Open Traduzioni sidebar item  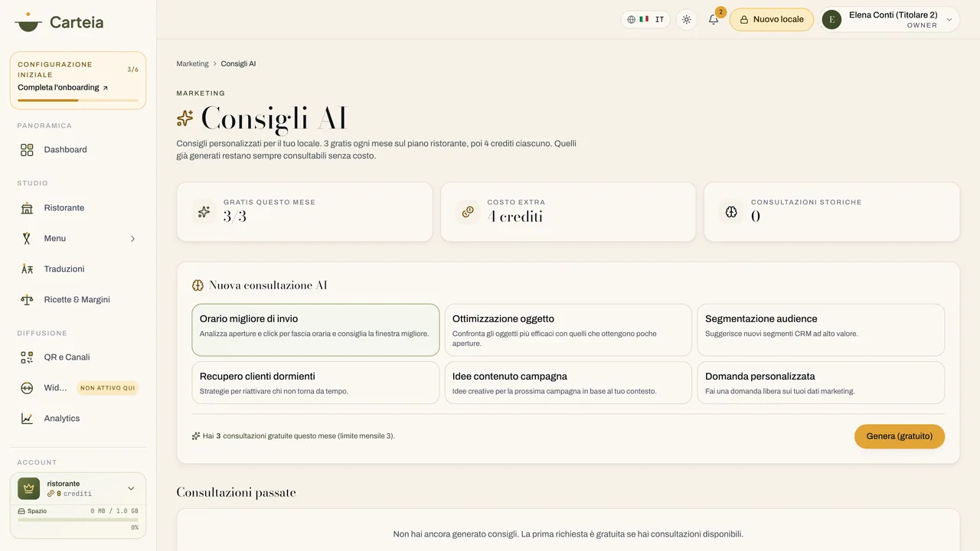(x=78, y=269)
